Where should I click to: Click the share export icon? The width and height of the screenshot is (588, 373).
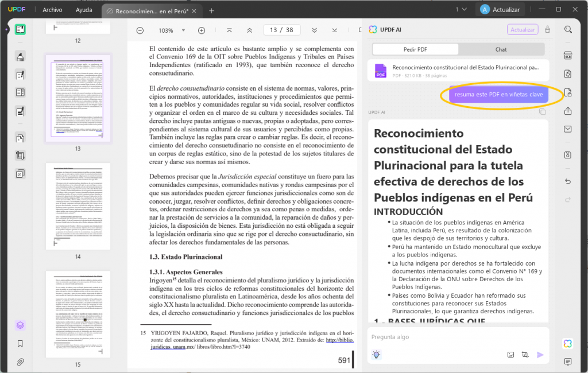click(568, 111)
